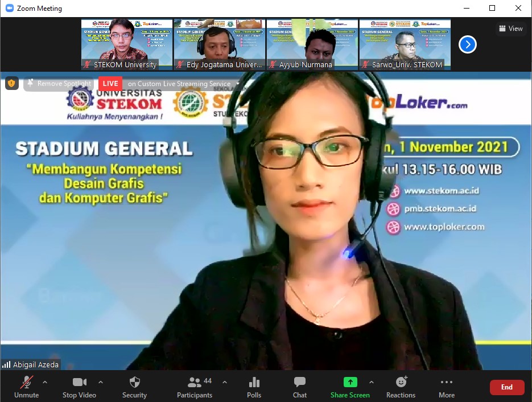Expand video options arrow beside Stop Video
532x402 pixels.
(x=101, y=382)
